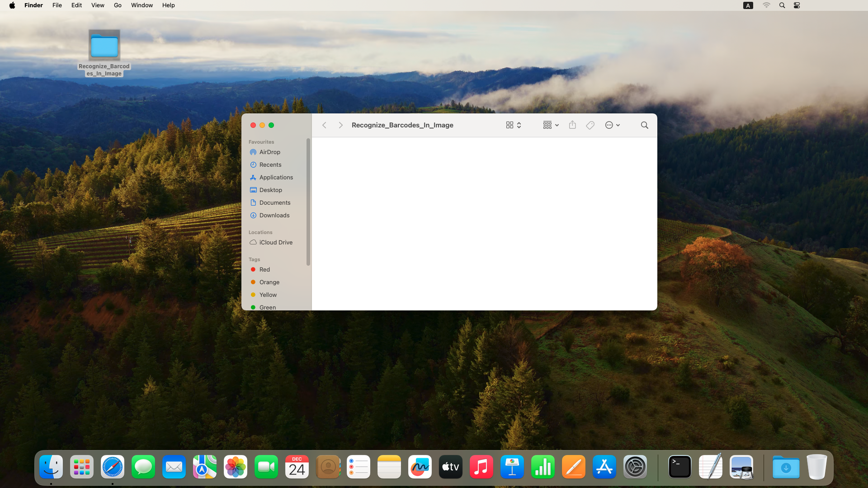
Task: Open AirDrop from the sidebar
Action: (269, 152)
